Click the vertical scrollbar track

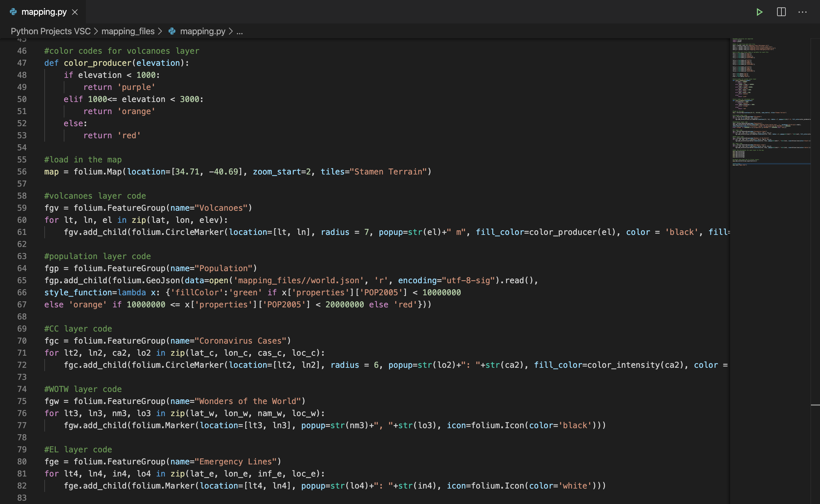[815, 268]
